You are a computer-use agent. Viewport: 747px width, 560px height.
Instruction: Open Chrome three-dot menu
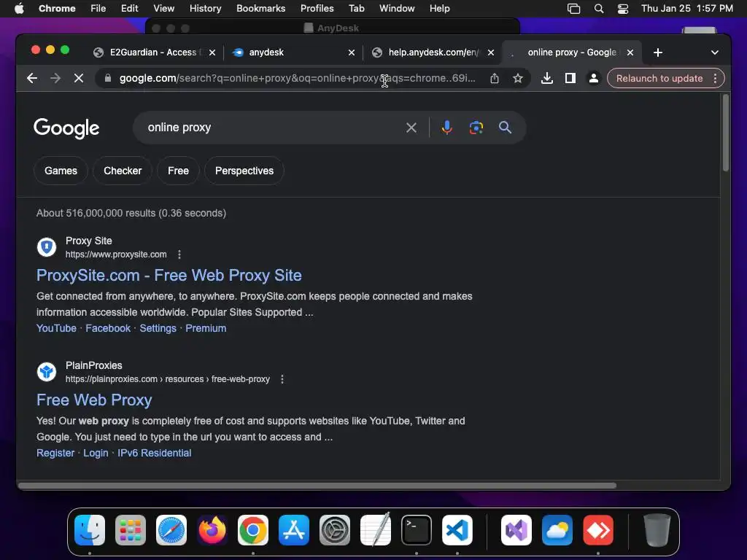[x=715, y=78]
